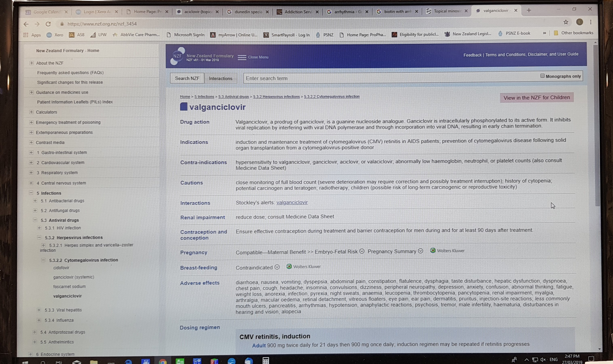Viewport: 613px width, 364px height.
Task: Expand 2 Cardiovascular system section
Action: tap(31, 162)
